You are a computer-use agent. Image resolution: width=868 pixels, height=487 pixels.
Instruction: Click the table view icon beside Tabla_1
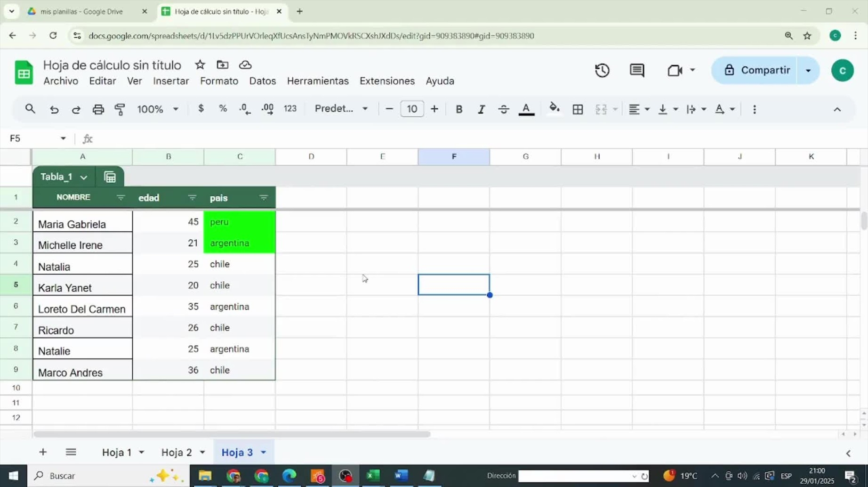[110, 177]
